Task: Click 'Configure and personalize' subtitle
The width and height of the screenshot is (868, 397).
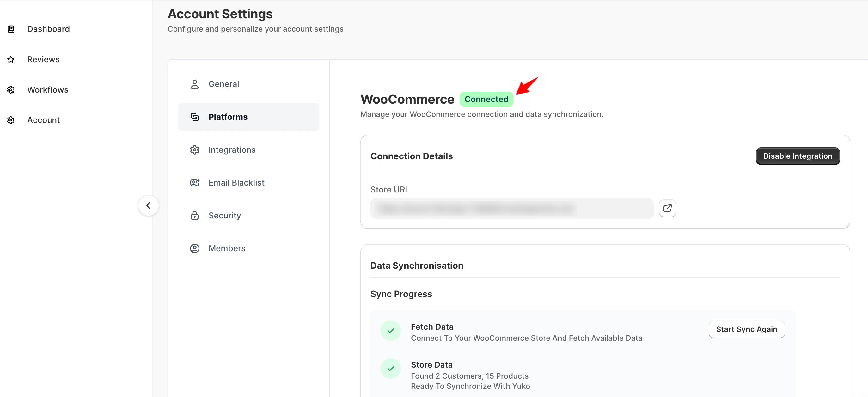Action: pos(255,29)
